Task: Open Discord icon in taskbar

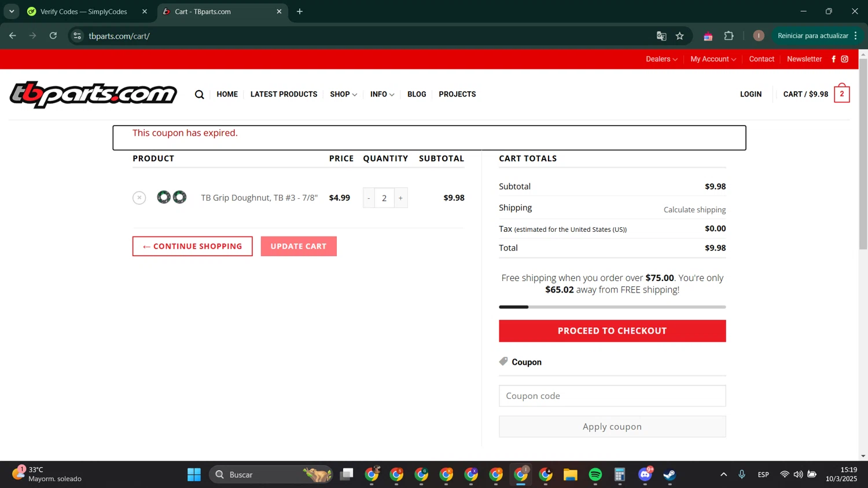Action: click(x=645, y=475)
